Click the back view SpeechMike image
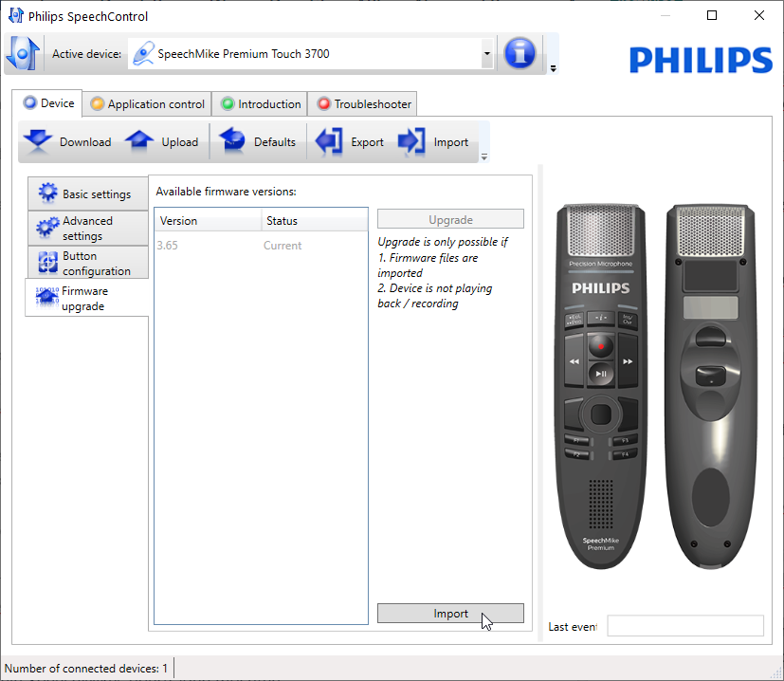Viewport: 784px width, 681px height. (710, 386)
